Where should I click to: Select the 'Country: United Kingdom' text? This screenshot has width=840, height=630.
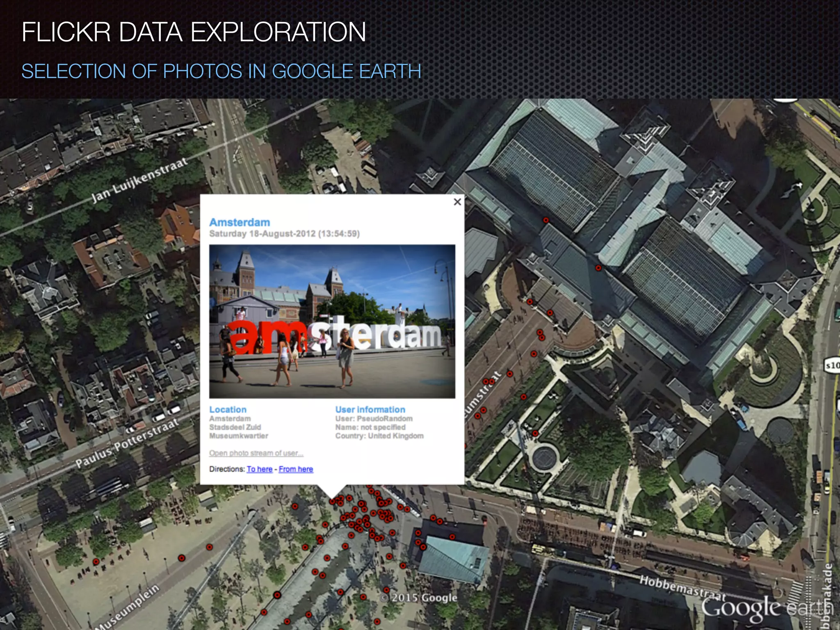tap(379, 436)
